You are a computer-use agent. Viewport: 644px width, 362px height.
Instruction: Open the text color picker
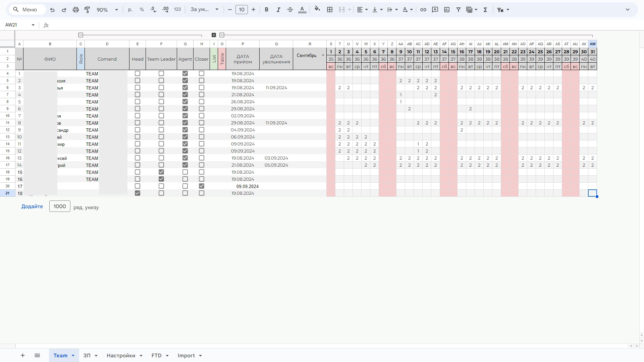[302, 10]
